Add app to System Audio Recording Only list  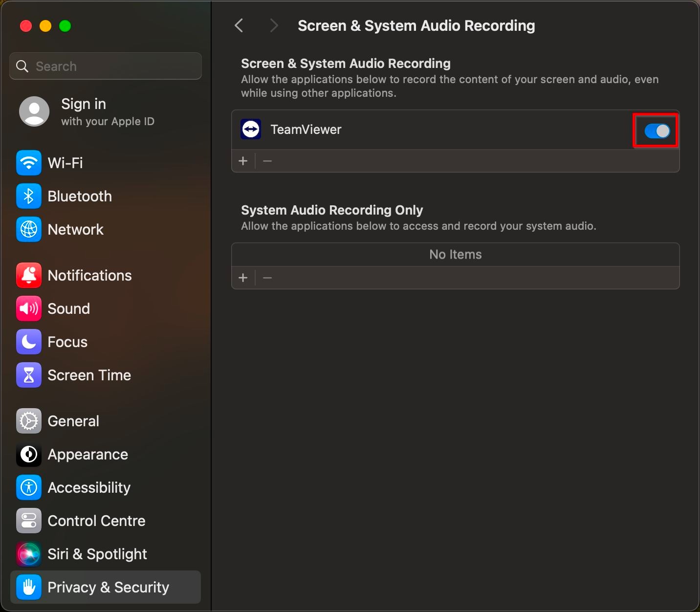tap(243, 278)
